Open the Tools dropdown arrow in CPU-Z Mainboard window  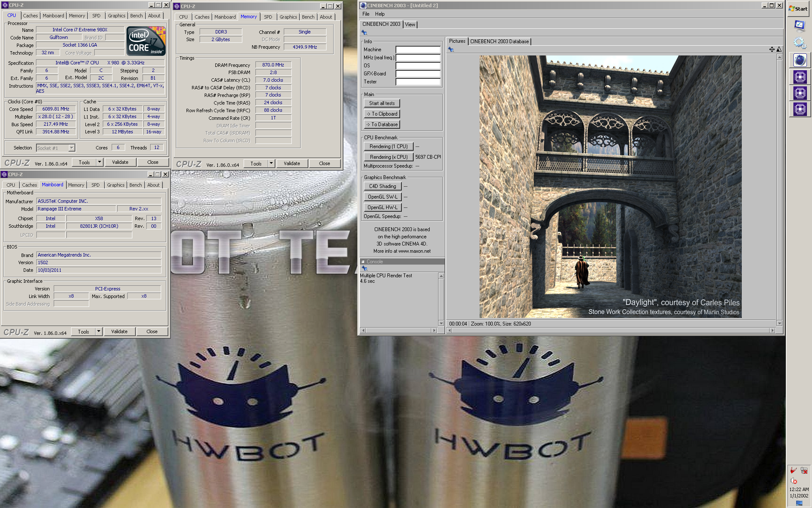point(99,331)
